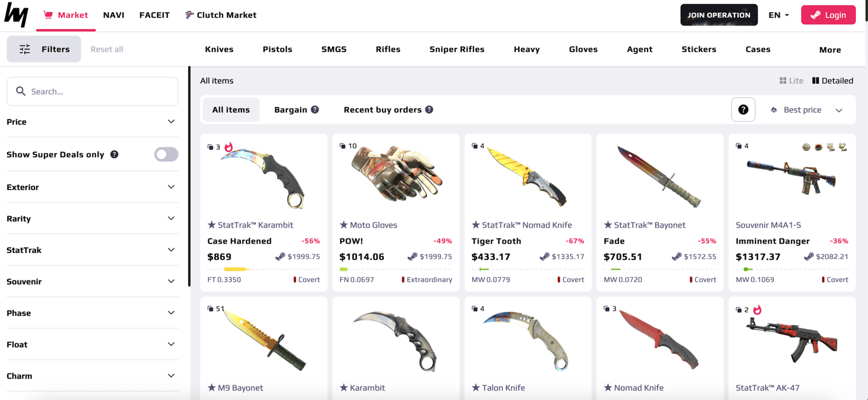The image size is (868, 400).
Task: Select the Bargain tab
Action: (x=290, y=110)
